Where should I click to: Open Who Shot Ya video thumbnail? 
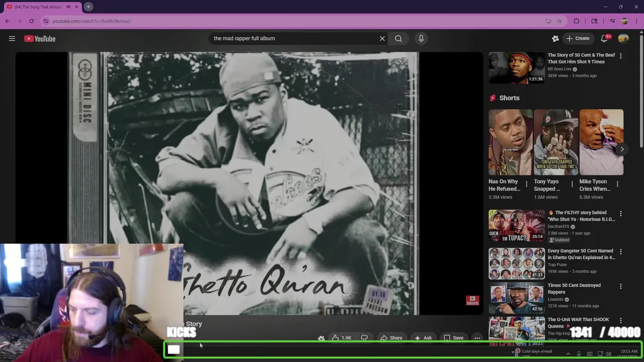517,226
